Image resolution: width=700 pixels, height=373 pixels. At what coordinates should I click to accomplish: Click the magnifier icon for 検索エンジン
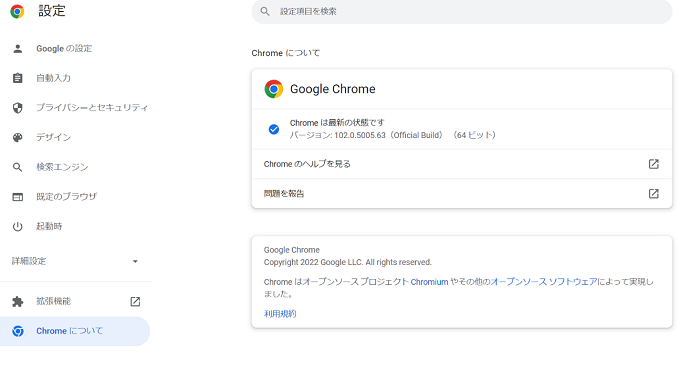coord(17,167)
